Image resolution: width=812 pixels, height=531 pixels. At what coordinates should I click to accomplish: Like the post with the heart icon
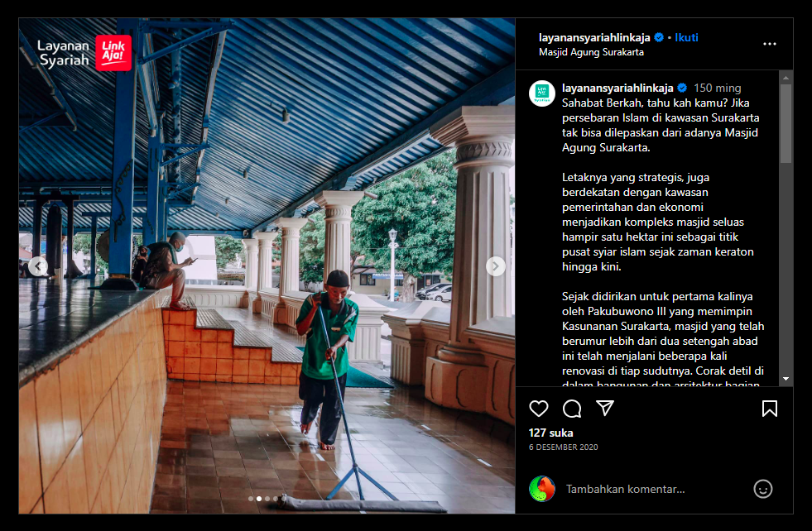coord(539,409)
